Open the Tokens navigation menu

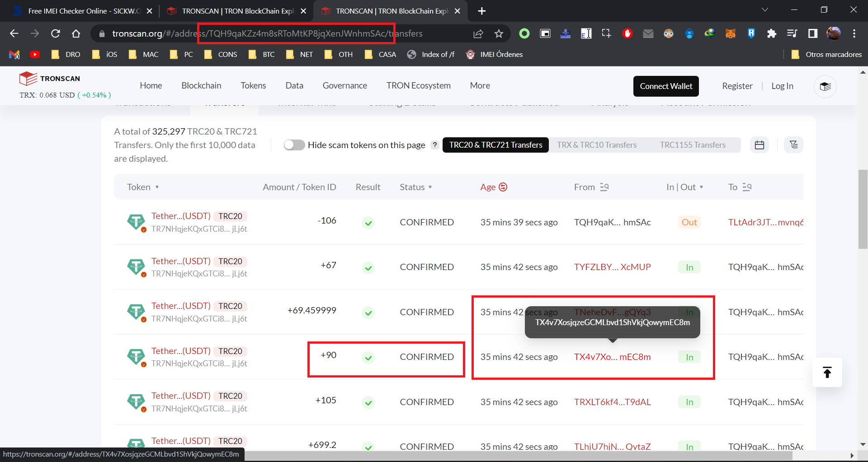[253, 86]
